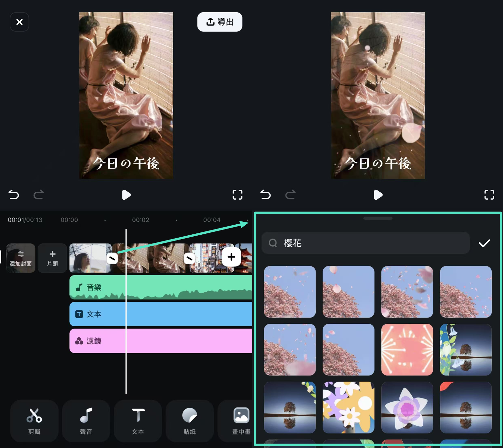Viewport: 503px width, 448px height.
Task: Open the 文本 text tool in the bottom bar
Action: [x=138, y=421]
